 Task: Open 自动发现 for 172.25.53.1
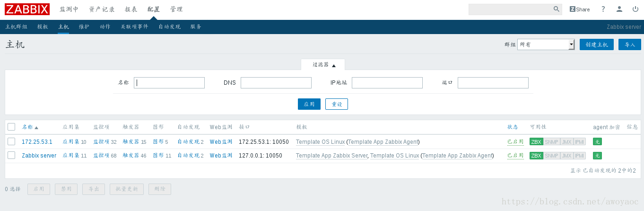coord(188,142)
